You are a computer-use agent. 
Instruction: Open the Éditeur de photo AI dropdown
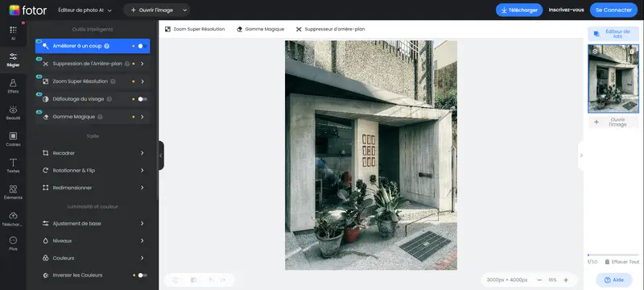(85, 10)
